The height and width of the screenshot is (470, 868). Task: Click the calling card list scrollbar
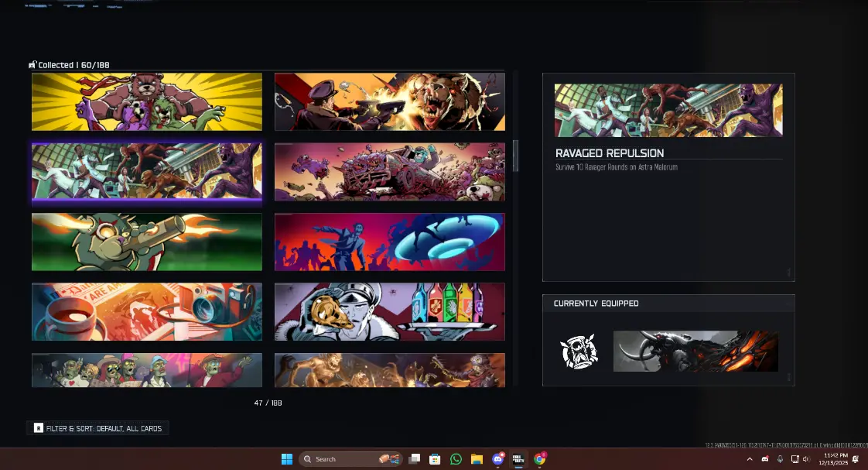point(516,156)
